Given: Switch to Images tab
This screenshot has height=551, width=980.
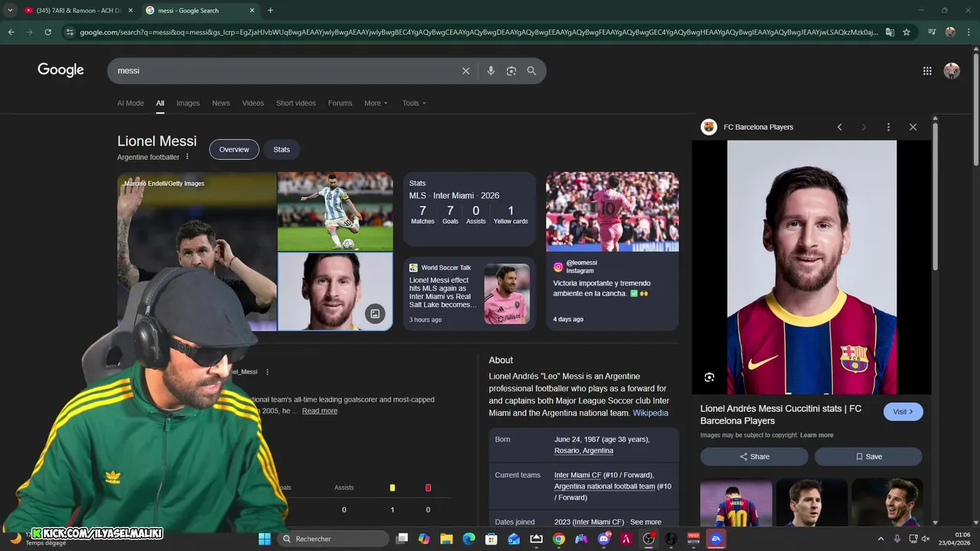Looking at the screenshot, I should point(188,103).
